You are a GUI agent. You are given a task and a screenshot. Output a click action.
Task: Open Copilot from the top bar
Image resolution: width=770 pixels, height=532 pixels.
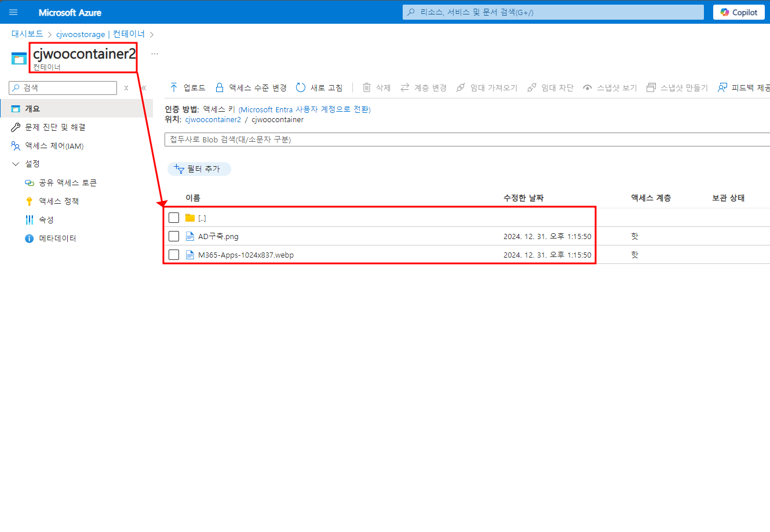pyautogui.click(x=739, y=12)
